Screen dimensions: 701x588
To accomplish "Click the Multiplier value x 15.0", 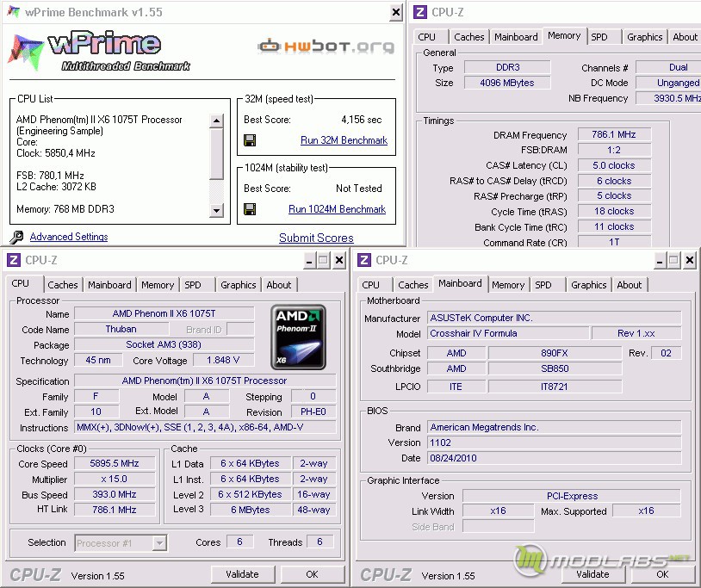I will coord(115,479).
